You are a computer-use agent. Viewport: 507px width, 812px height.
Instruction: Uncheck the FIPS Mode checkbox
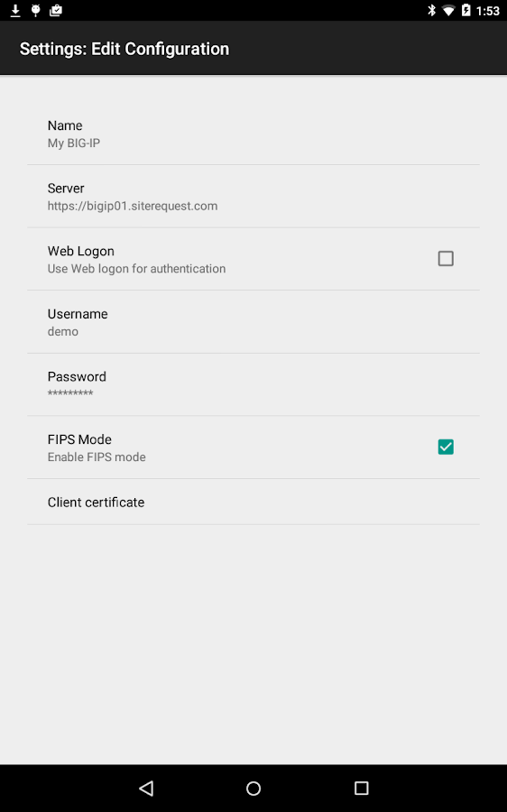click(x=446, y=447)
